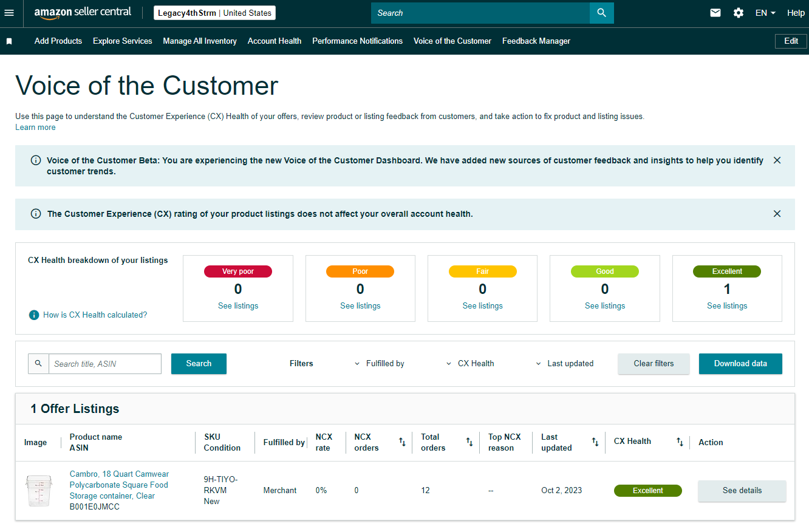Dismiss the CX rating account health banner
This screenshot has height=532, width=809.
[777, 214]
